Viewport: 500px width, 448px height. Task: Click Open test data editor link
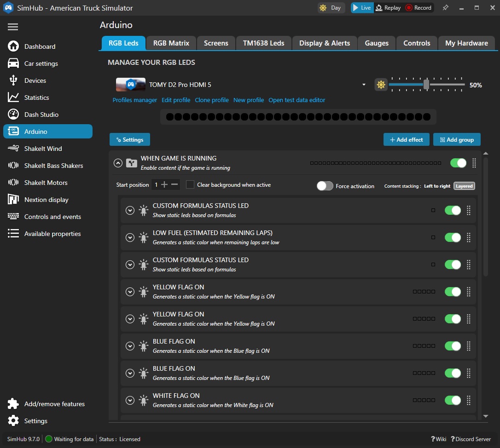[x=297, y=100]
